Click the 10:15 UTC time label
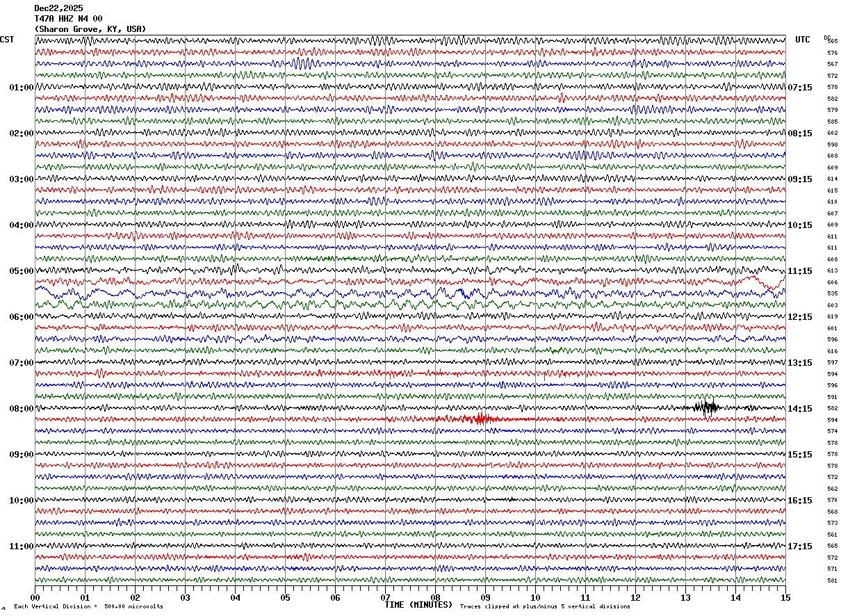The image size is (841, 616). [x=800, y=225]
